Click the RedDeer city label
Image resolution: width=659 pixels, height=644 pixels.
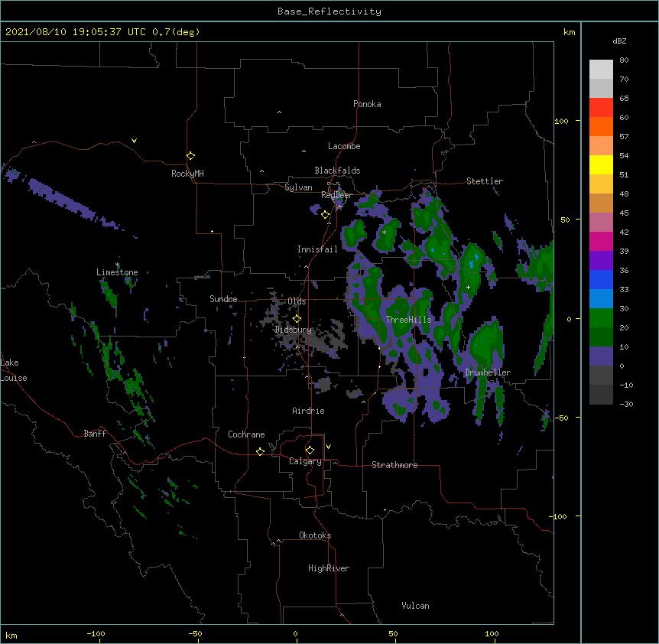(x=336, y=195)
